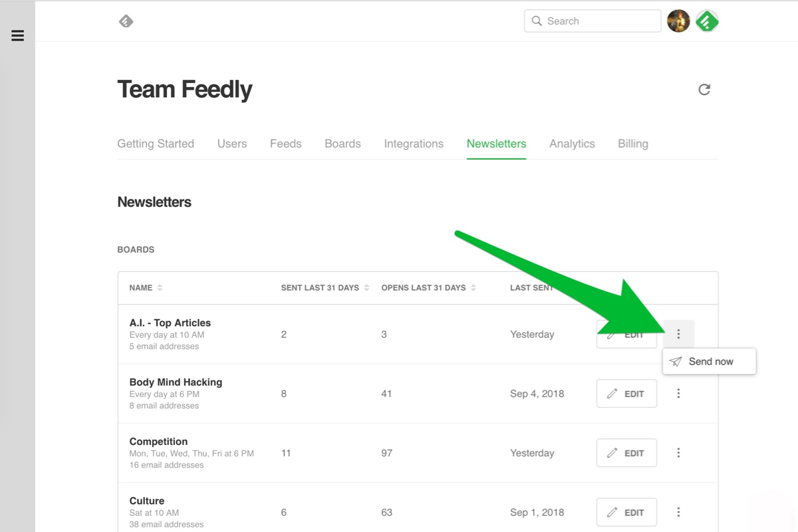Open the user profile avatar
This screenshot has height=532, width=798.
(678, 21)
